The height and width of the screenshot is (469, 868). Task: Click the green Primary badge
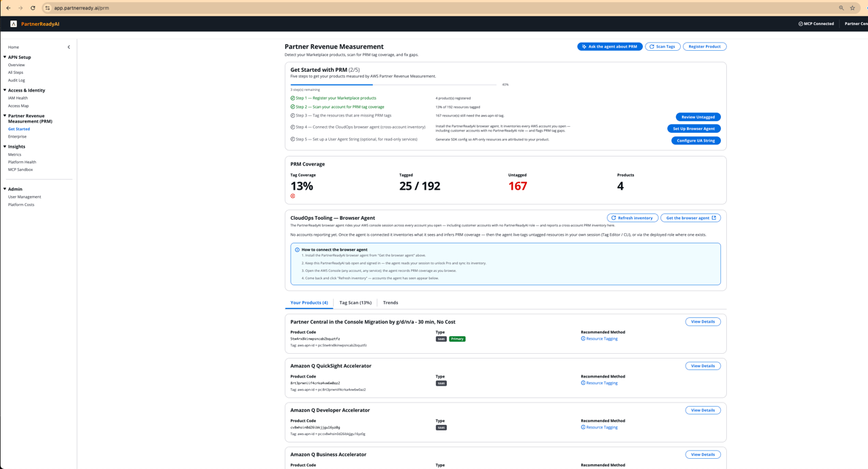point(457,339)
